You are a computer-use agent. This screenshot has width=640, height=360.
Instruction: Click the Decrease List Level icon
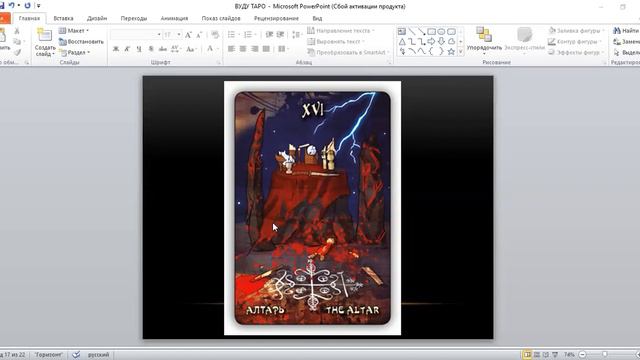coord(269,35)
